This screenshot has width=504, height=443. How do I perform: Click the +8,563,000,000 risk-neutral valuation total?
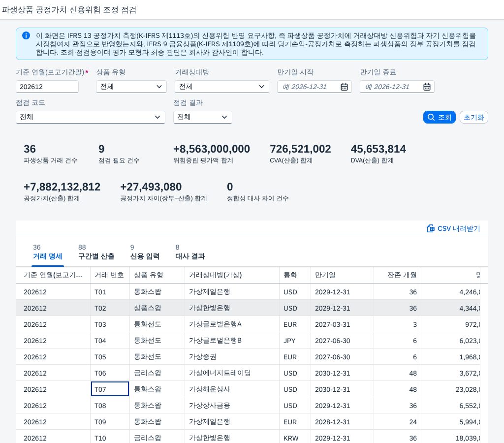point(212,149)
